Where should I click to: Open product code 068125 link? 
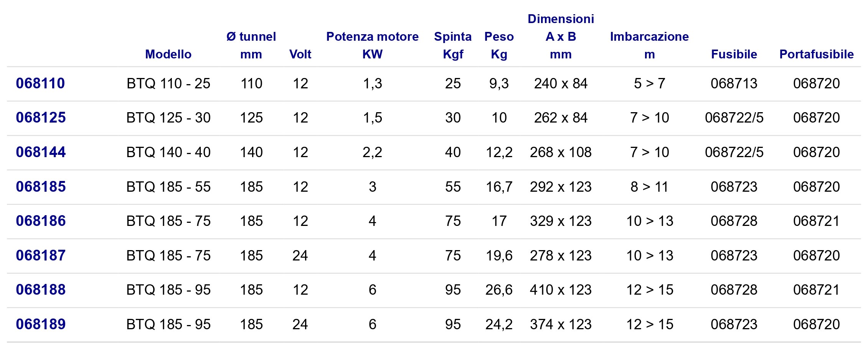(x=41, y=118)
